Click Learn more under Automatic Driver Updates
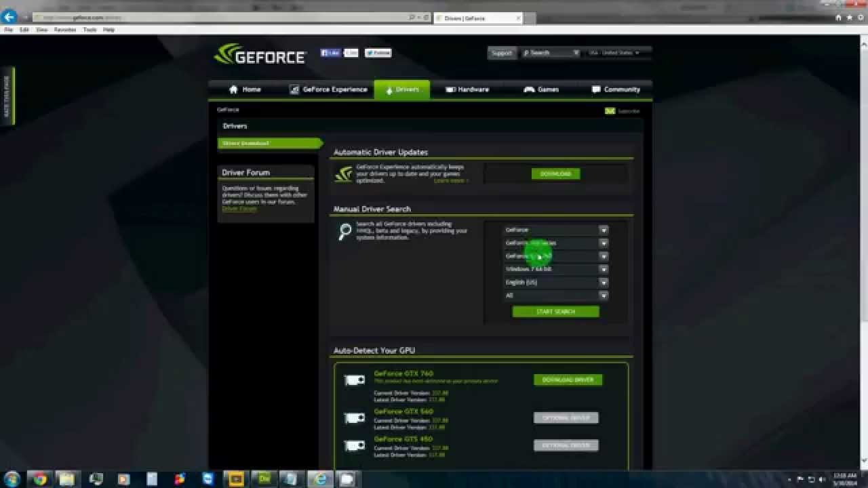 451,181
